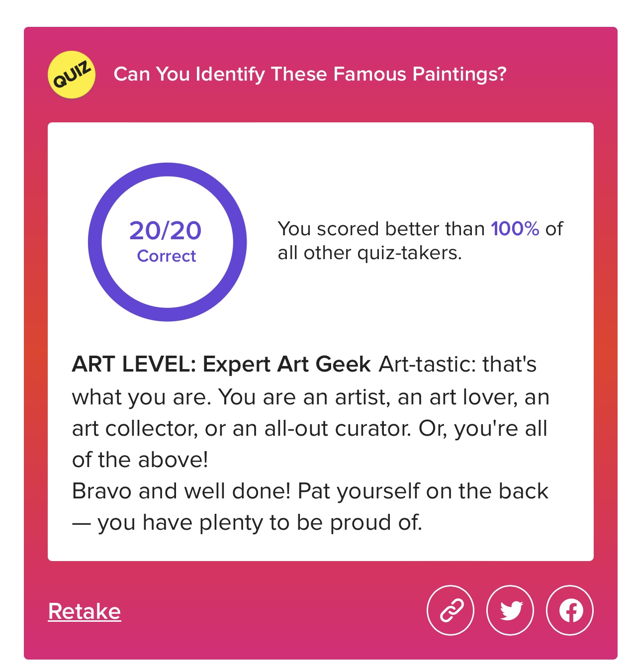Select the bold "ART LEVEL: Expert Art Geek" heading

[x=221, y=364]
